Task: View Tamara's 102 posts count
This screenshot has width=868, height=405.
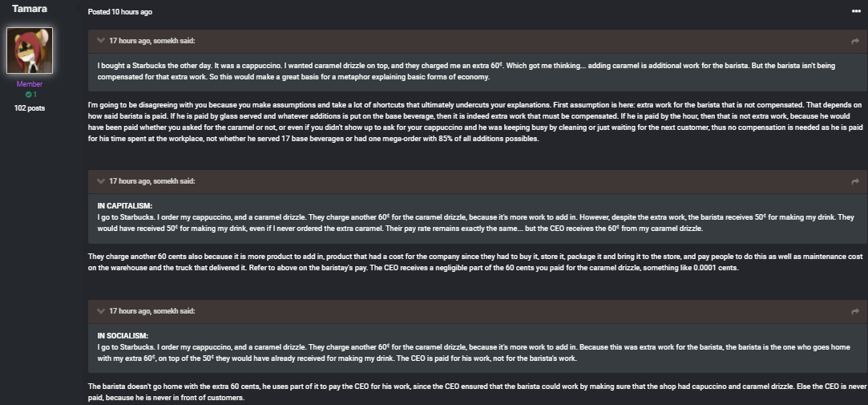Action: click(30, 108)
